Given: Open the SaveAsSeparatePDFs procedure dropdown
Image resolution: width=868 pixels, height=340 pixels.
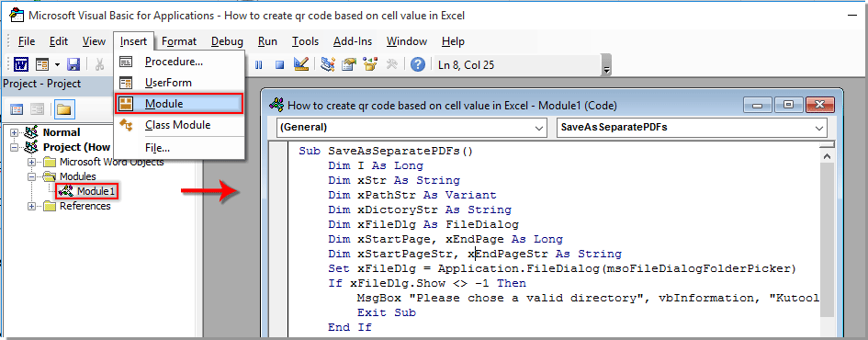Looking at the screenshot, I should [x=692, y=128].
